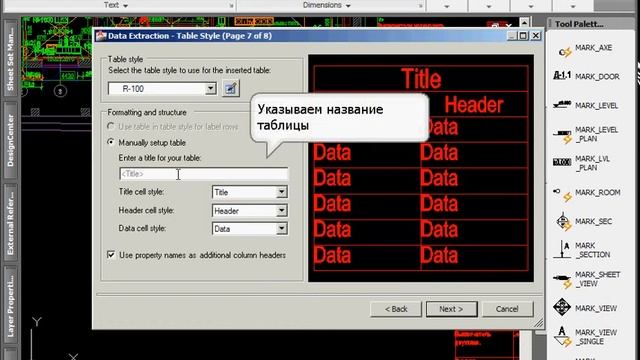Open the External References side tab

coord(10,222)
